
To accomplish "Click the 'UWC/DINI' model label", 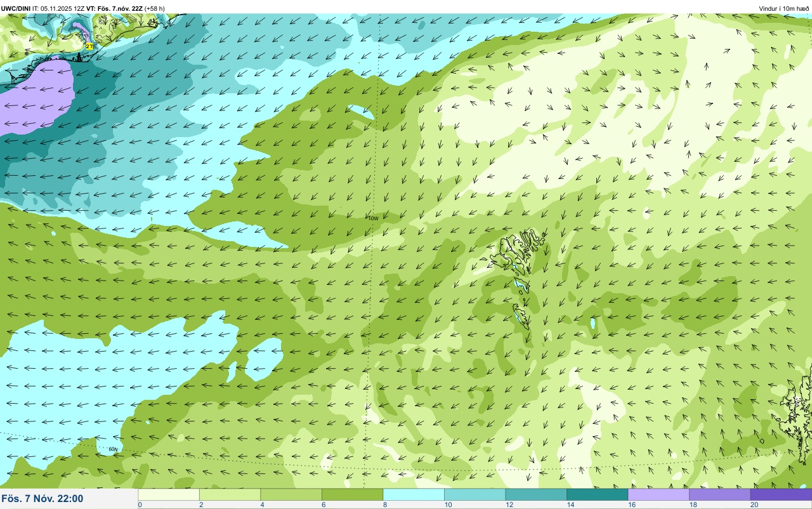I will 16,8.
